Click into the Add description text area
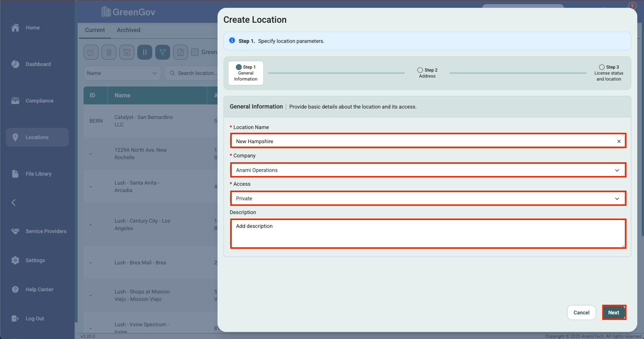Screen dimensions: 644x339 click(428, 233)
